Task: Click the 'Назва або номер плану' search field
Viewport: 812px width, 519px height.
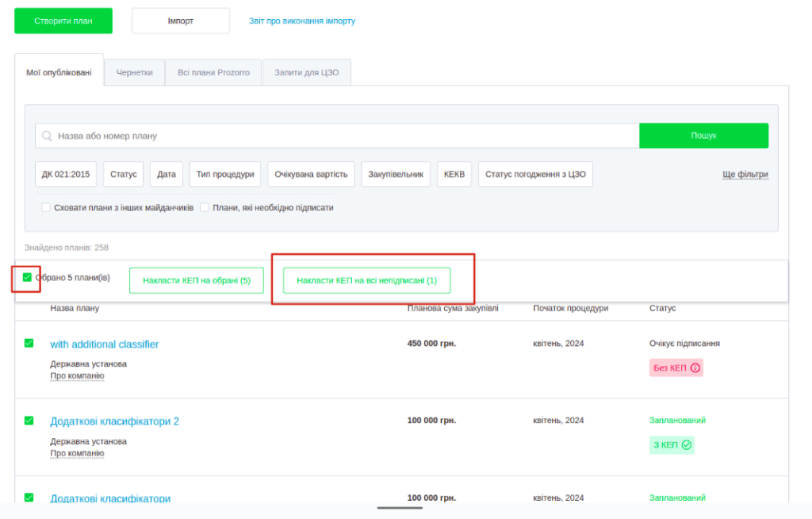Action: (341, 136)
